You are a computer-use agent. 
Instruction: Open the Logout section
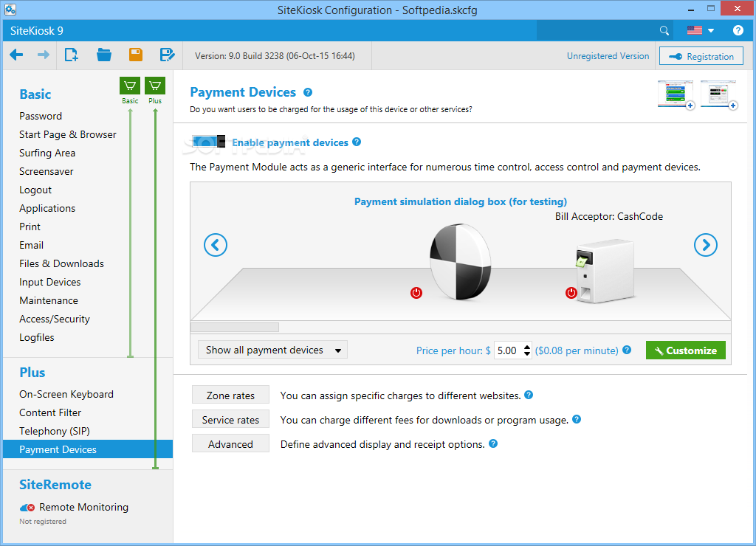pos(35,190)
